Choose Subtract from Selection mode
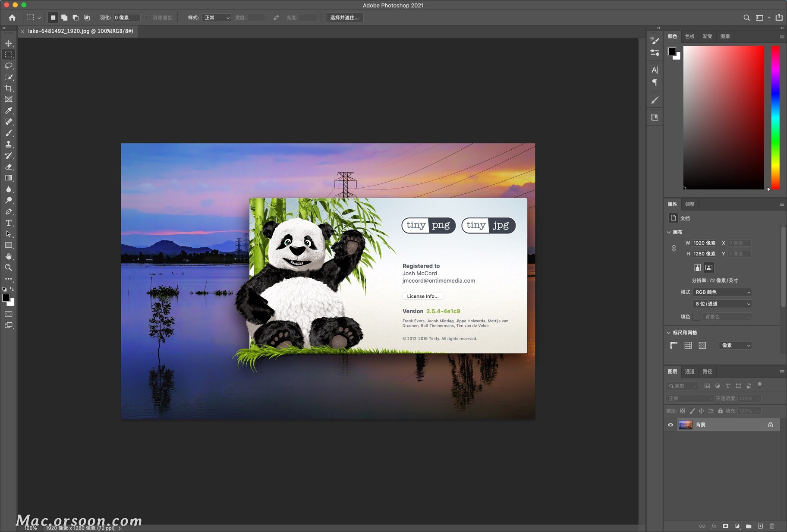Viewport: 787px width, 532px height. 76,18
